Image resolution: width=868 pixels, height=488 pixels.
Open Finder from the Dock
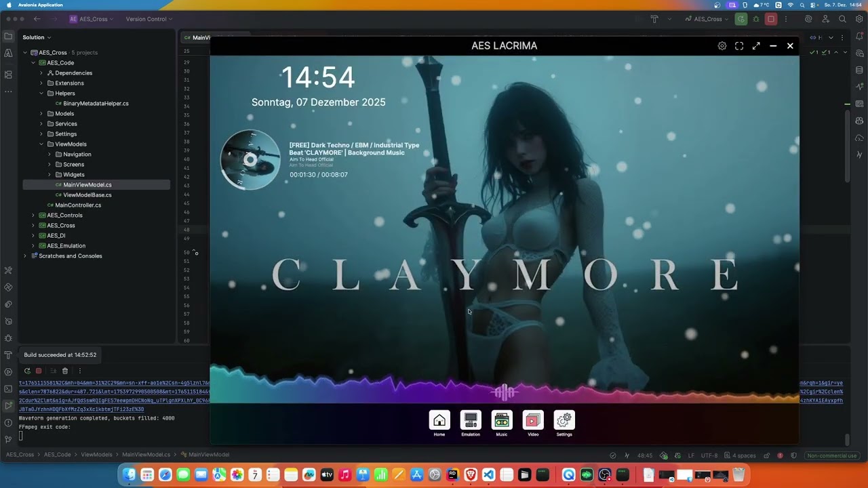[x=130, y=475]
